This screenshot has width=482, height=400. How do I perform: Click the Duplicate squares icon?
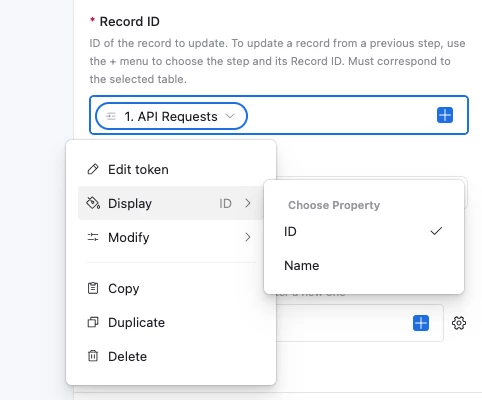pyautogui.click(x=93, y=322)
